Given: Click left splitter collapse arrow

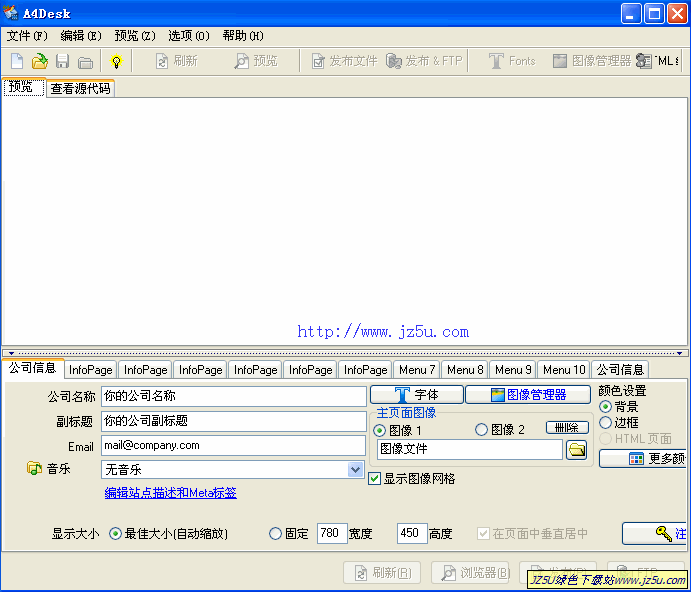Looking at the screenshot, I should point(11,353).
